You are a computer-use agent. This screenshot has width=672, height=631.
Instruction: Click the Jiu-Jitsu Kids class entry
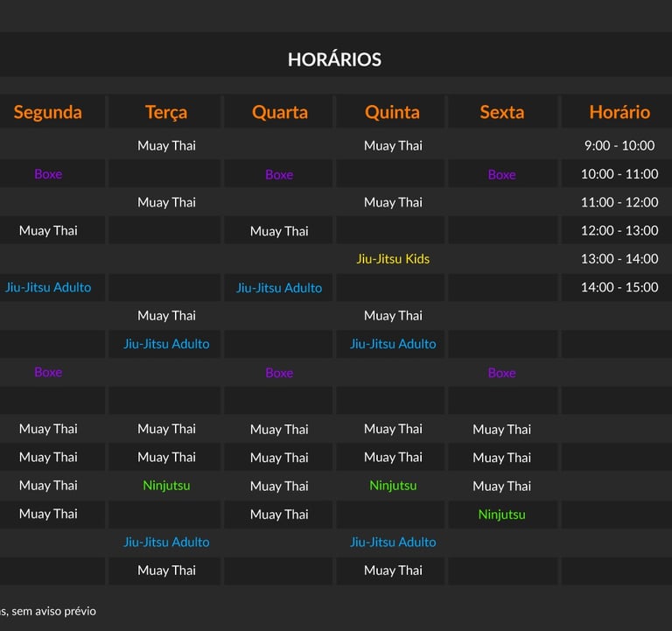[393, 259]
